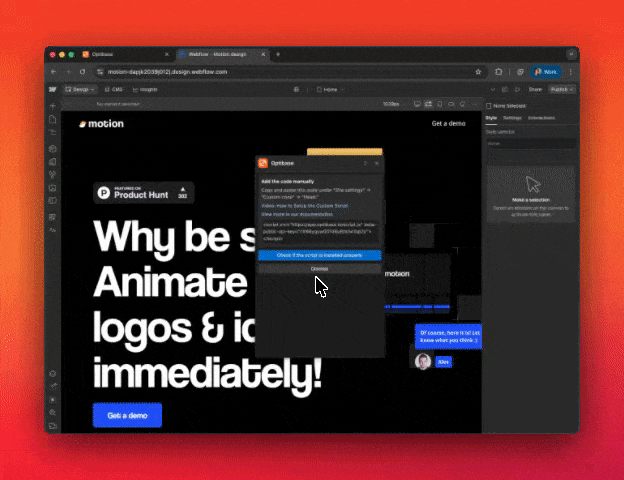This screenshot has height=480, width=624.
Task: Switch to the CMS tab
Action: click(114, 89)
